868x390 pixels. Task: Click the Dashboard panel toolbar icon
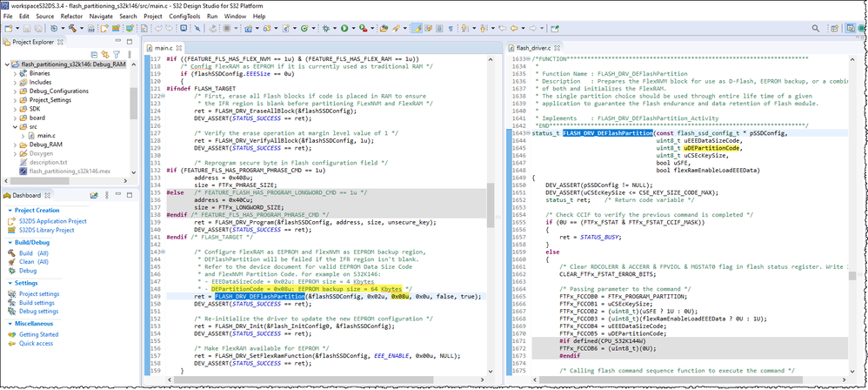click(x=94, y=195)
